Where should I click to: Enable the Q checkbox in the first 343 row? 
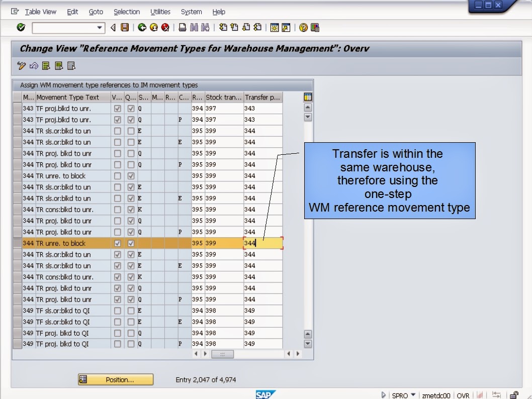click(x=130, y=108)
